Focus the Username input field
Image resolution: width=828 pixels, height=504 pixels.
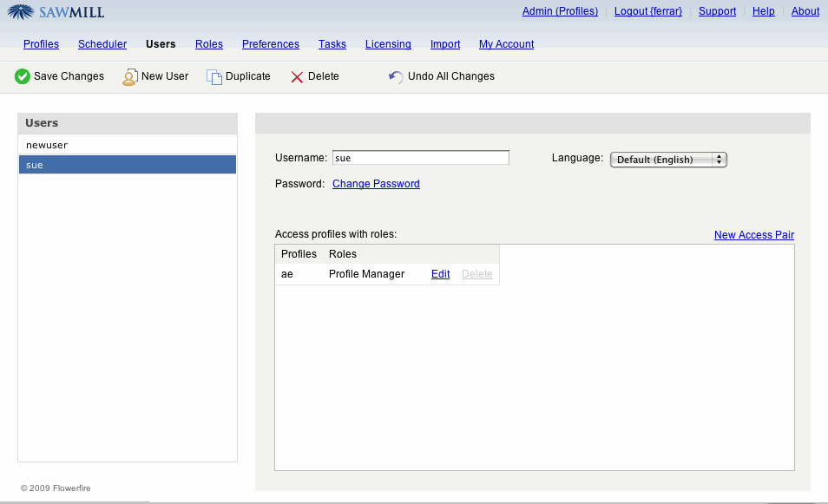coord(421,158)
